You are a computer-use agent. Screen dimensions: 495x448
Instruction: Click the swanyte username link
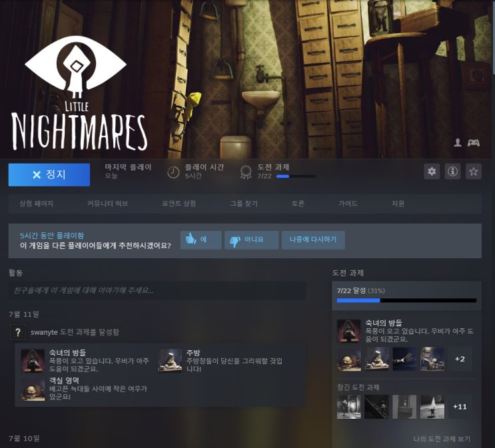[x=44, y=332]
